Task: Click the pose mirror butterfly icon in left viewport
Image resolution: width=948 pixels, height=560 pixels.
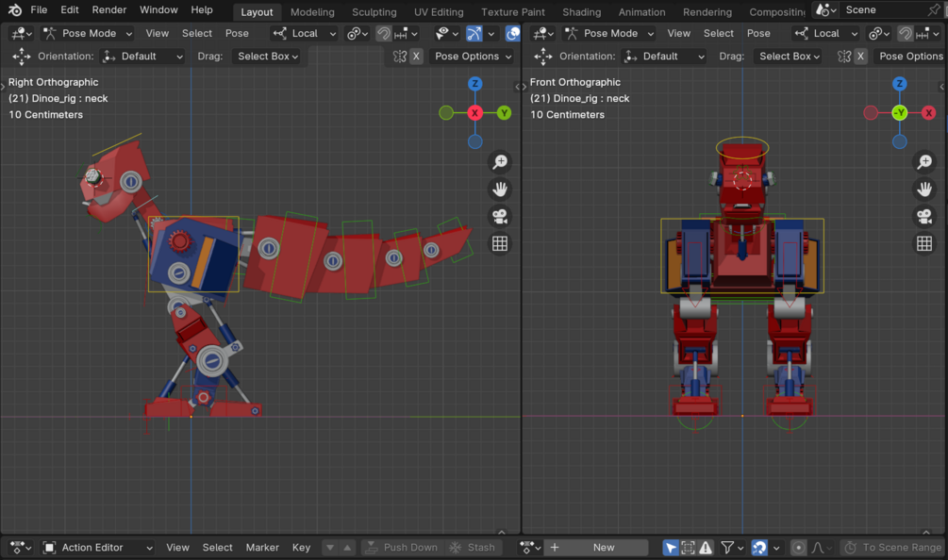Action: (400, 57)
